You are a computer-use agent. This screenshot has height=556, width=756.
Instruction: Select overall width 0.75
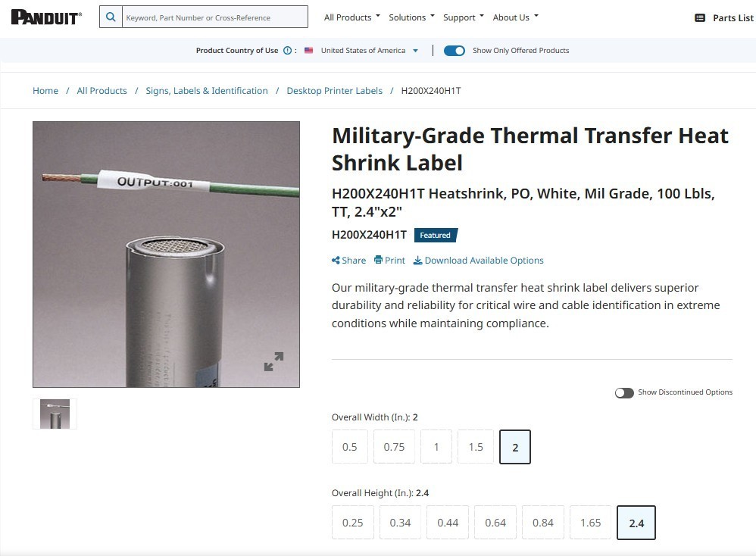tap(394, 447)
